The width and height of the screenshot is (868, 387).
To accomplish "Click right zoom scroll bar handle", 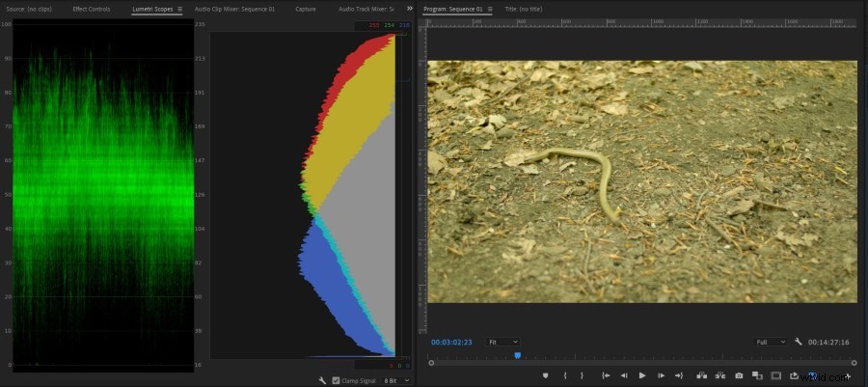I will [854, 363].
